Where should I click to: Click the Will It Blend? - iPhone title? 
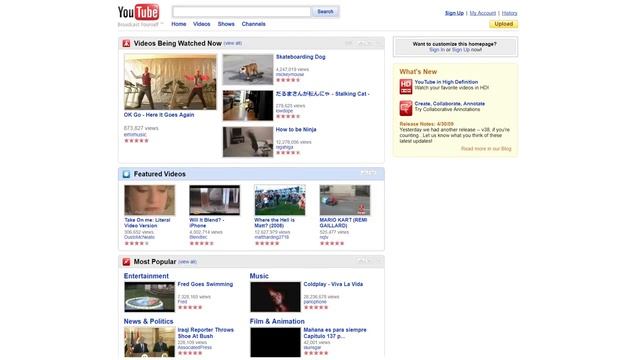(x=207, y=223)
